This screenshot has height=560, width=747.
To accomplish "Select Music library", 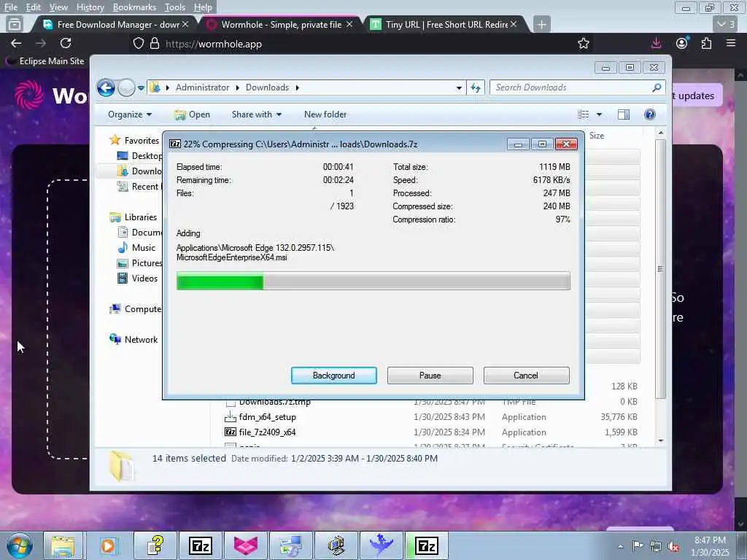I will click(144, 248).
